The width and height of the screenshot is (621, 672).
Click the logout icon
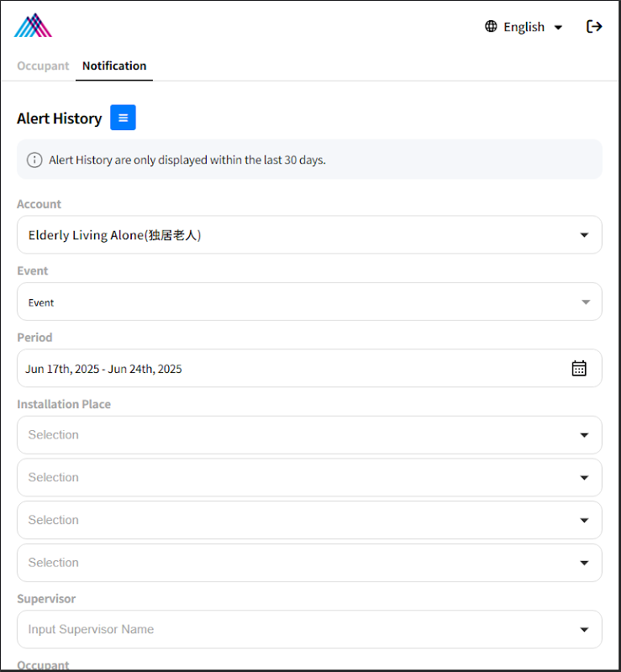pos(594,27)
